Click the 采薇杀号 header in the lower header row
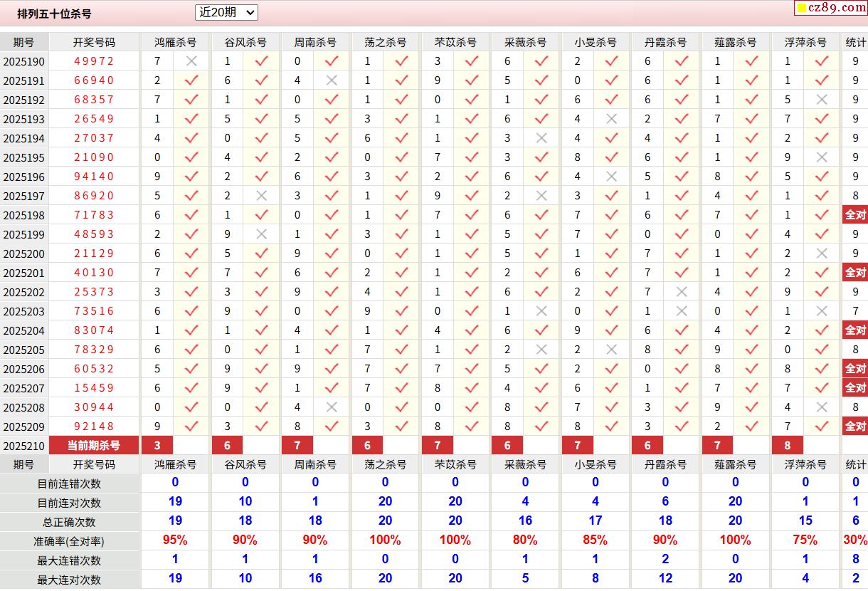Screen dimensions: 868x591 click(526, 464)
